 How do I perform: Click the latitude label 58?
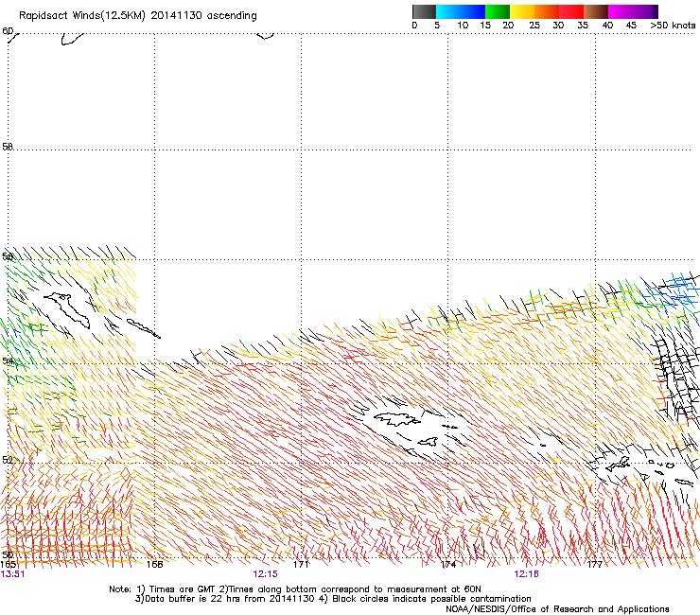coord(8,147)
